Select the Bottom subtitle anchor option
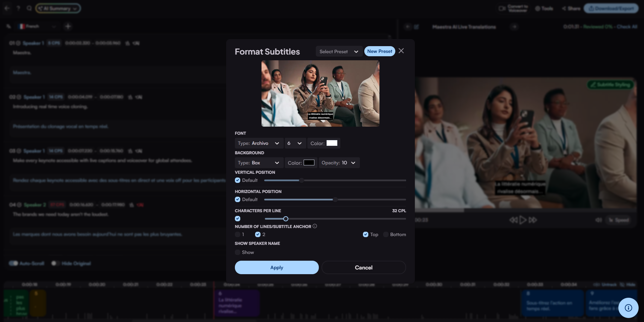Image resolution: width=644 pixels, height=322 pixels. point(386,234)
